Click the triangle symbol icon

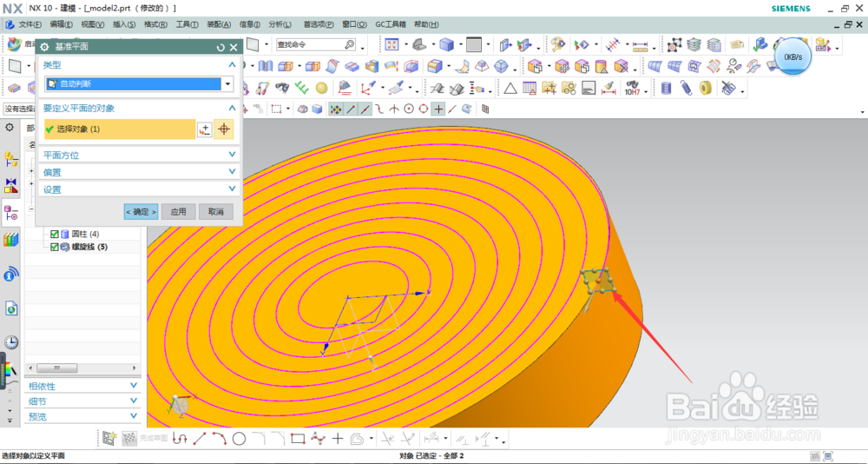point(510,88)
